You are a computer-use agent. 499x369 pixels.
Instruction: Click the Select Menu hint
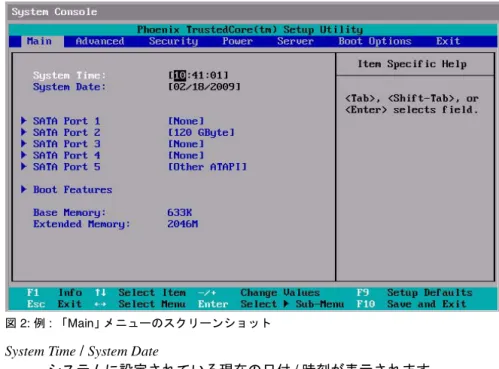tap(152, 304)
